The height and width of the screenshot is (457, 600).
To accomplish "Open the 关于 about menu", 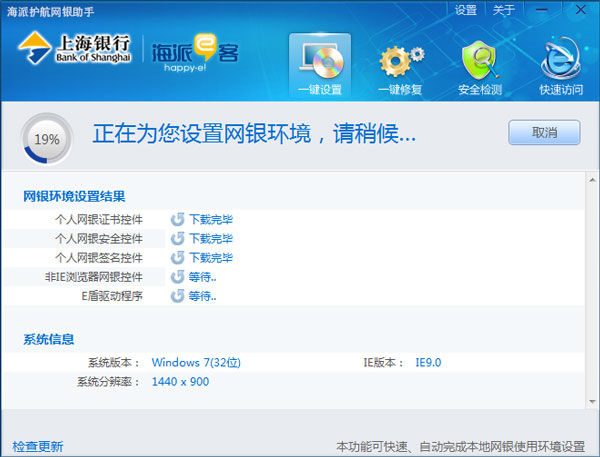I will [505, 10].
